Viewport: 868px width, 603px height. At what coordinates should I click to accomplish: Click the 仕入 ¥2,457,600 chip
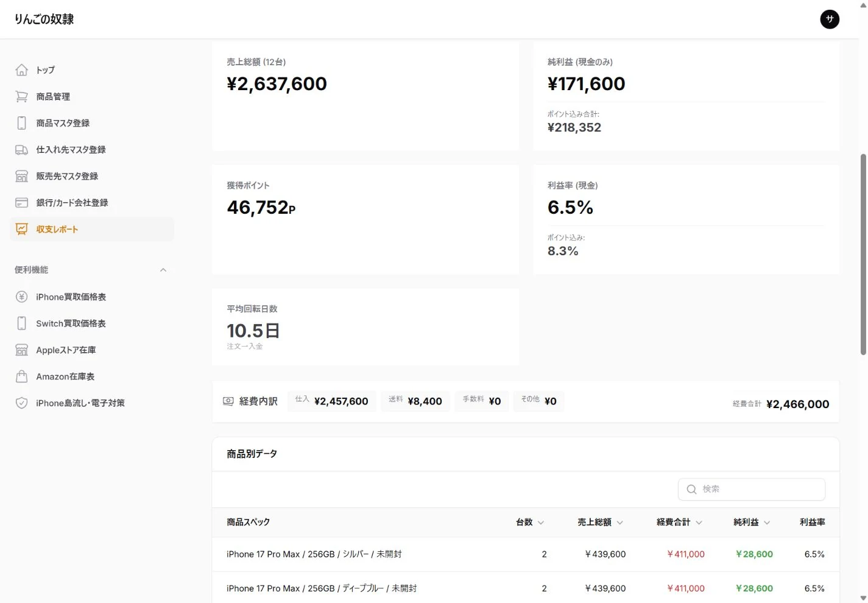pos(332,401)
